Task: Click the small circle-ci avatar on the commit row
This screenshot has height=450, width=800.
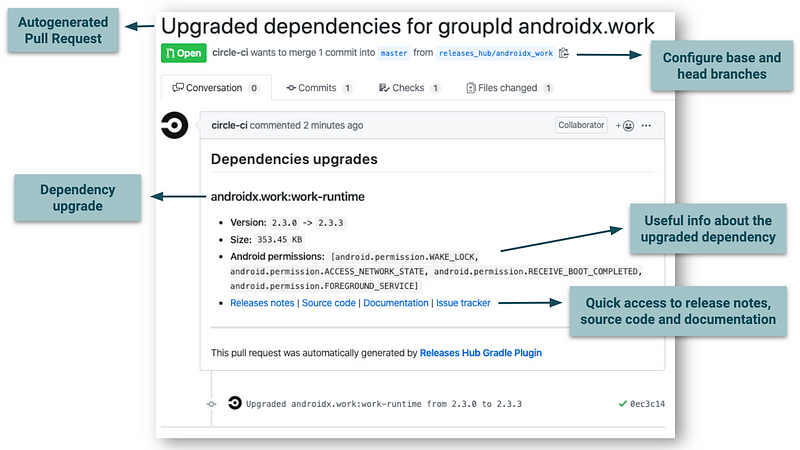Action: point(235,403)
